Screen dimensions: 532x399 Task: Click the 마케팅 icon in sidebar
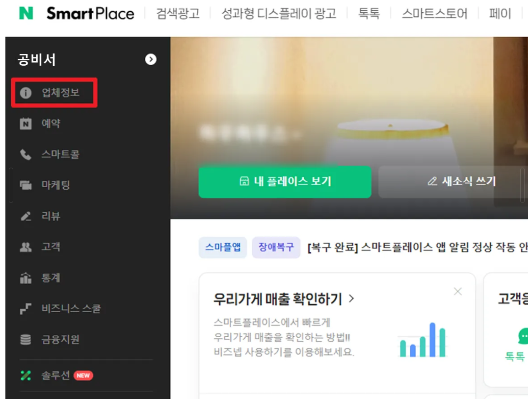(26, 185)
